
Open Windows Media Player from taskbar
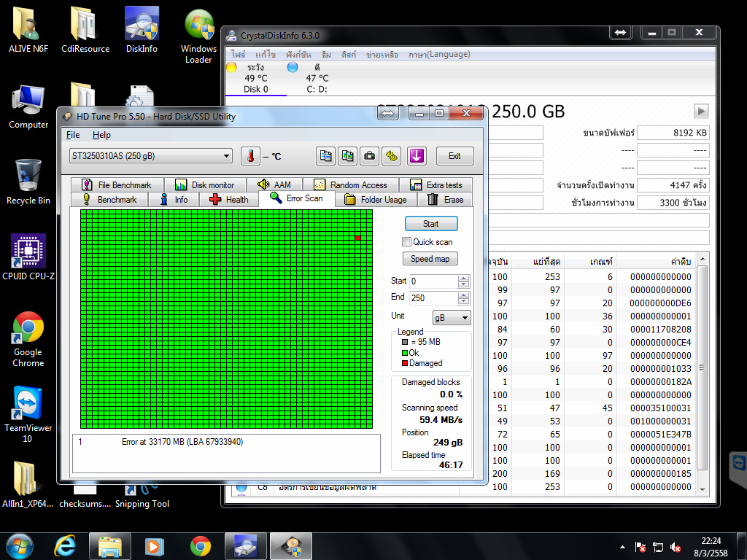(x=154, y=546)
